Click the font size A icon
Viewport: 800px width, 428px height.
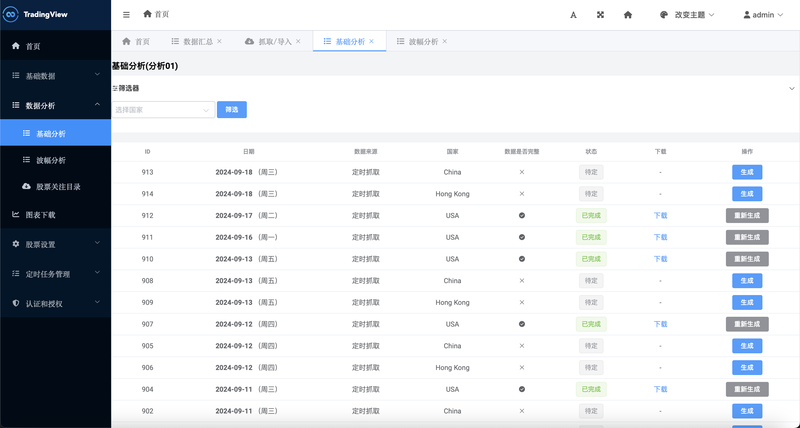[x=573, y=15]
